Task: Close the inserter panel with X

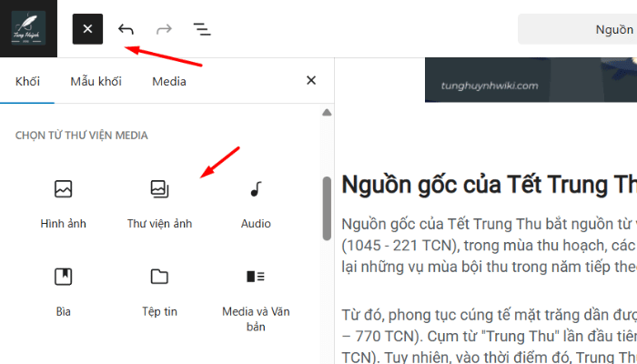Action: pyautogui.click(x=311, y=81)
